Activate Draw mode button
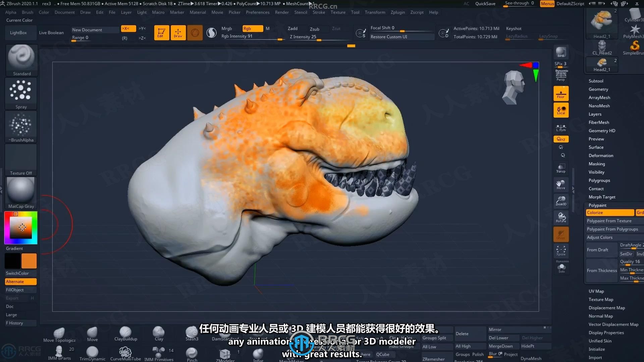This screenshot has height=362, width=644. pos(178,33)
